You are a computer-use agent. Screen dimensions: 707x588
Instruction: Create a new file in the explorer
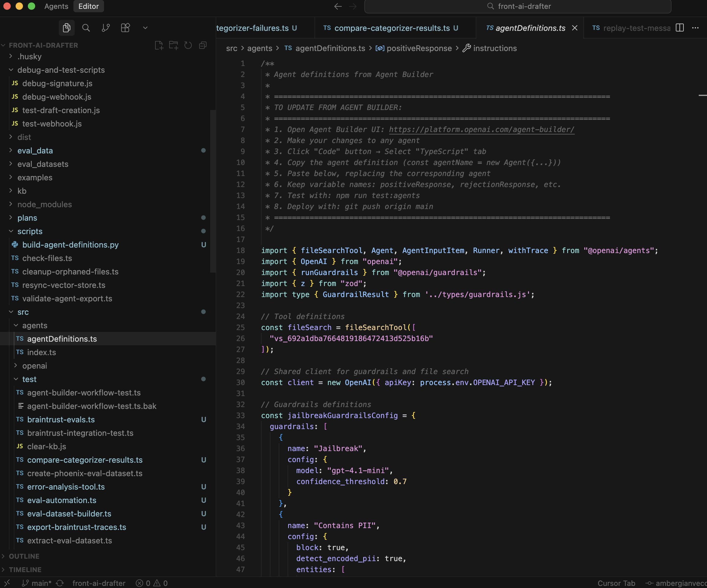tap(159, 45)
